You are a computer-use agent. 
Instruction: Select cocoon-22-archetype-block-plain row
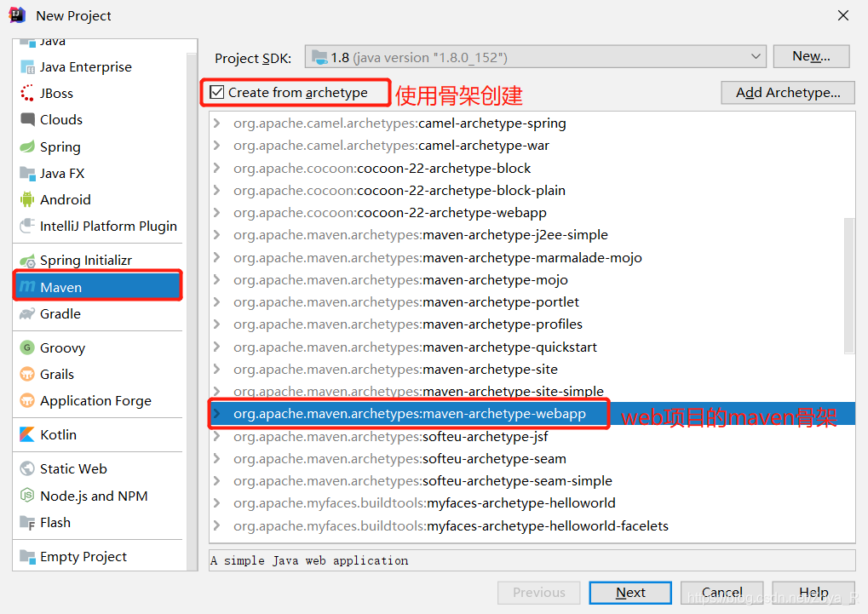[532, 191]
